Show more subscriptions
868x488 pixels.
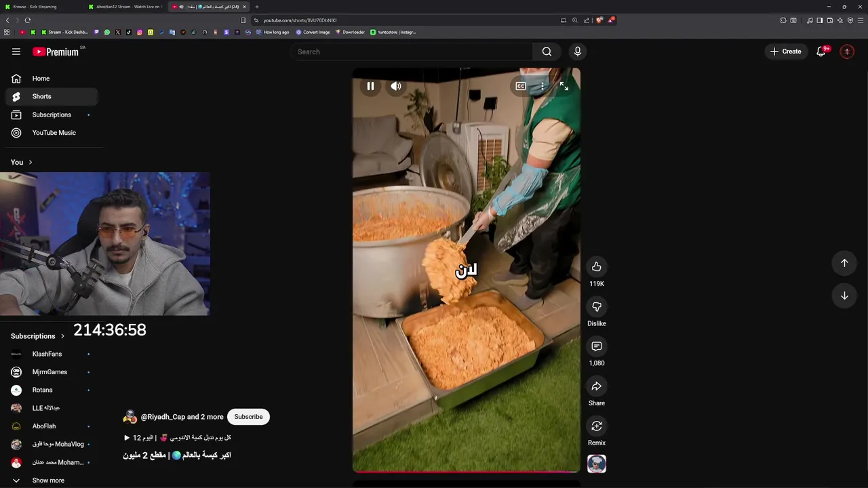pyautogui.click(x=52, y=481)
